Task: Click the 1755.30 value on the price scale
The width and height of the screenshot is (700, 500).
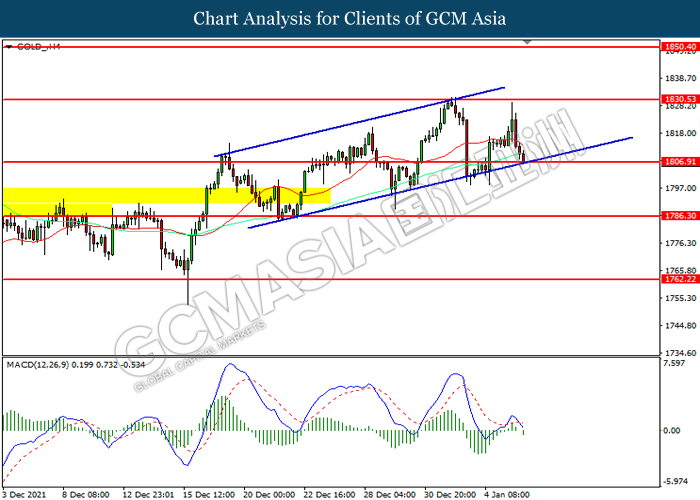Action: tap(680, 298)
